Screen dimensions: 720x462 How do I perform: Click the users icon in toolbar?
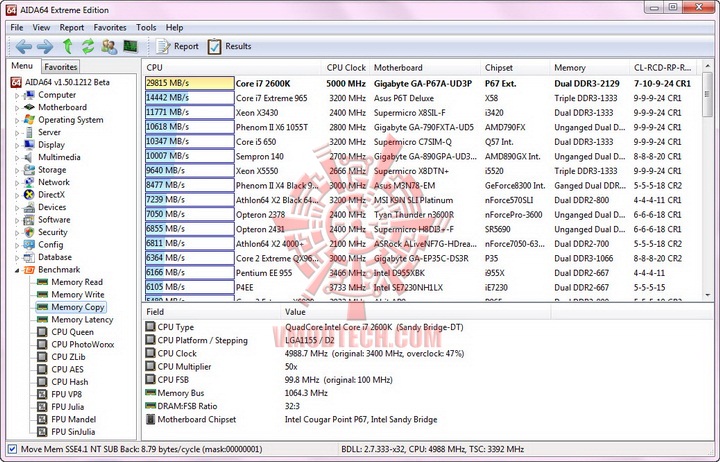pos(109,46)
